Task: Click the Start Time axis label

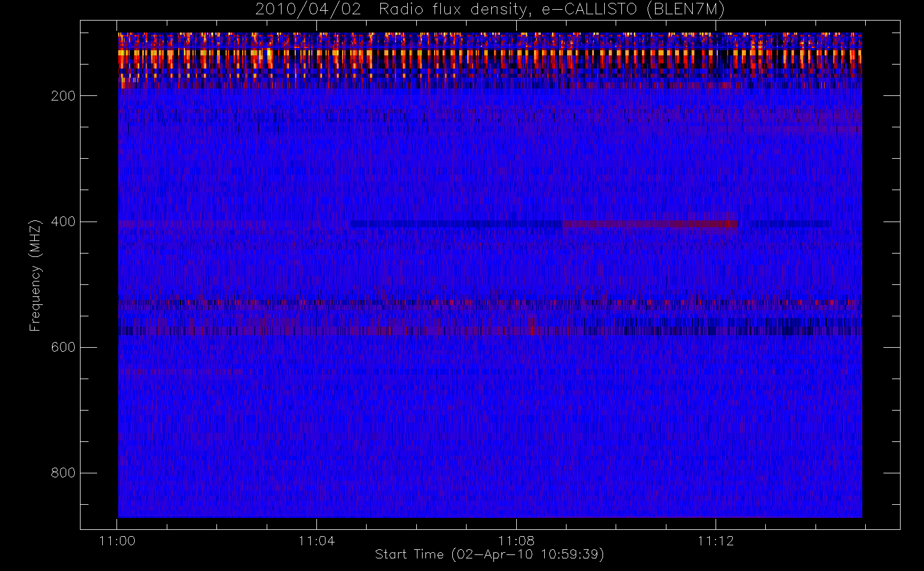Action: (489, 554)
